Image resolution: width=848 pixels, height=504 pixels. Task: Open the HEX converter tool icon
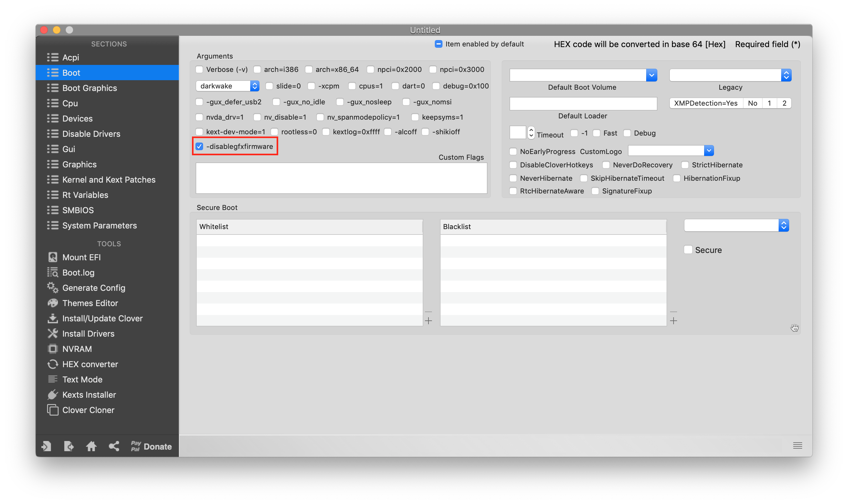(x=53, y=364)
